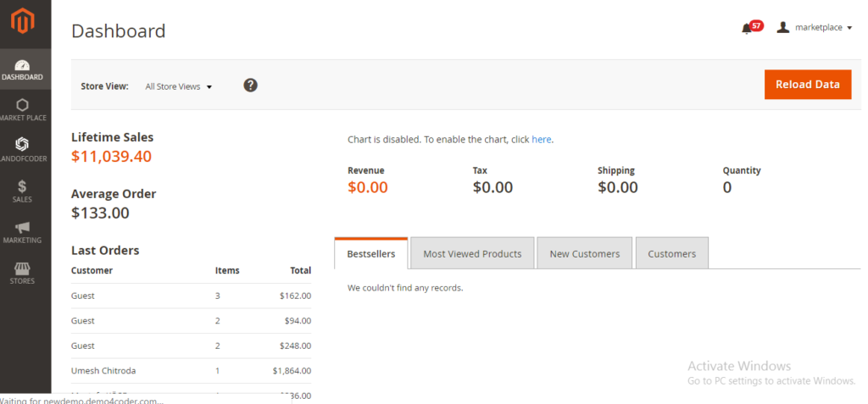Open the Dashboard sidebar item
Image resolution: width=868 pixels, height=404 pixels.
[23, 69]
